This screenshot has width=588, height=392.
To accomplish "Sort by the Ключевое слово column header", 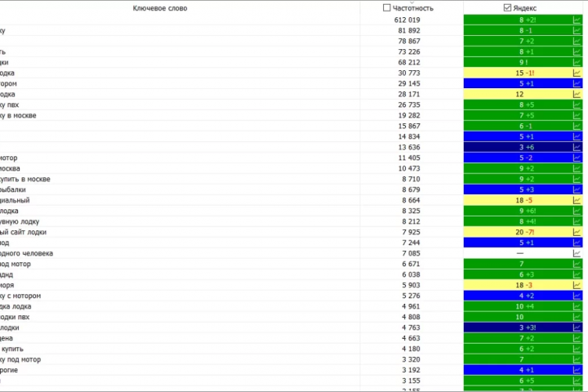I will (x=160, y=8).
